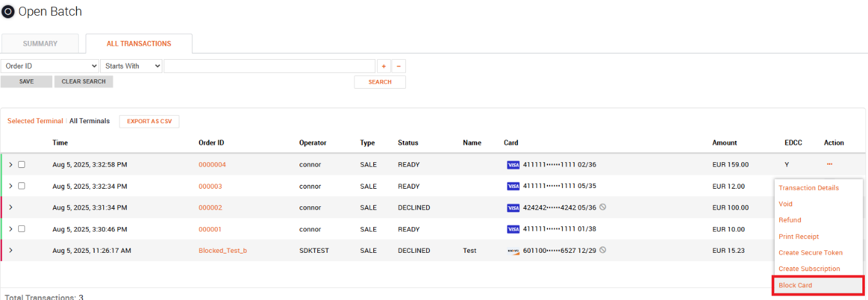Click the Time column header

point(60,143)
